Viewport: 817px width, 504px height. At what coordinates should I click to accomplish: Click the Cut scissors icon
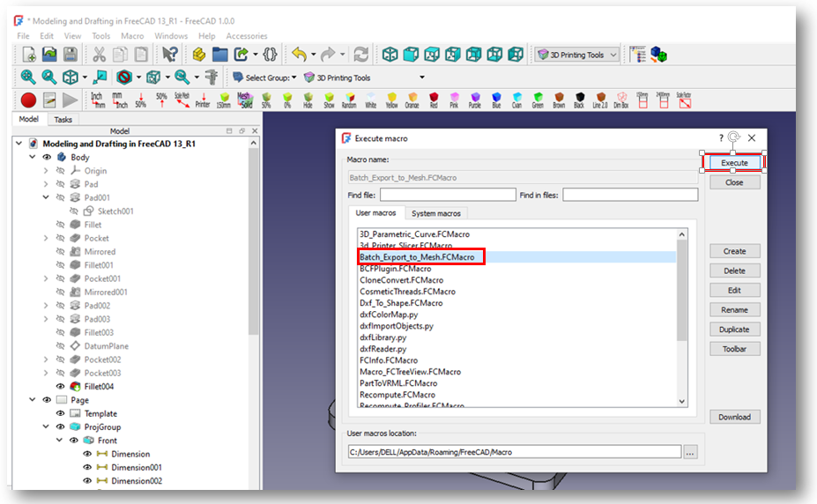point(100,55)
